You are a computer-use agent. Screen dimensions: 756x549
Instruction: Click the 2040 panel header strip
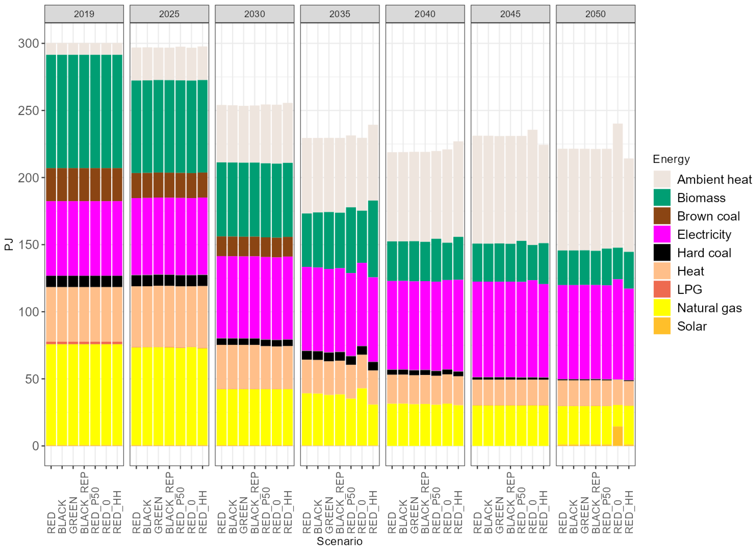pyautogui.click(x=425, y=14)
